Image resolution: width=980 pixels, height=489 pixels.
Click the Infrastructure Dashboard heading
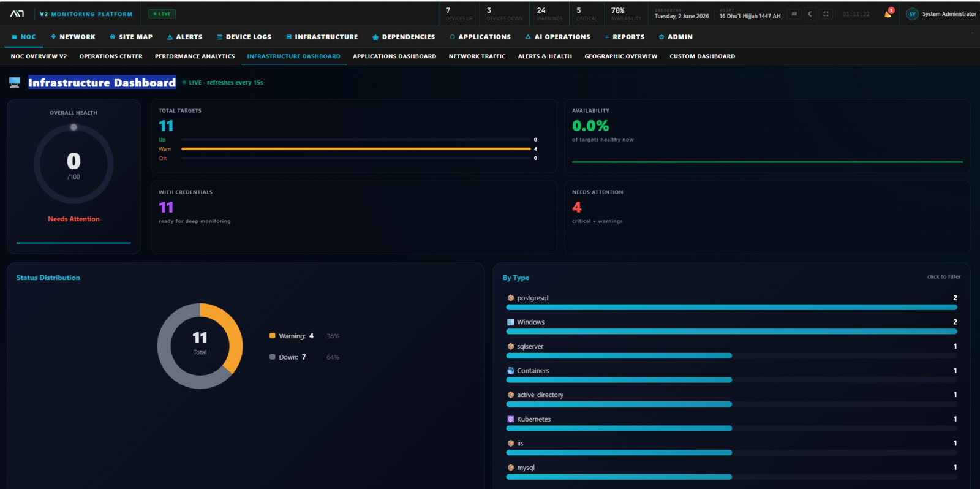(x=102, y=83)
